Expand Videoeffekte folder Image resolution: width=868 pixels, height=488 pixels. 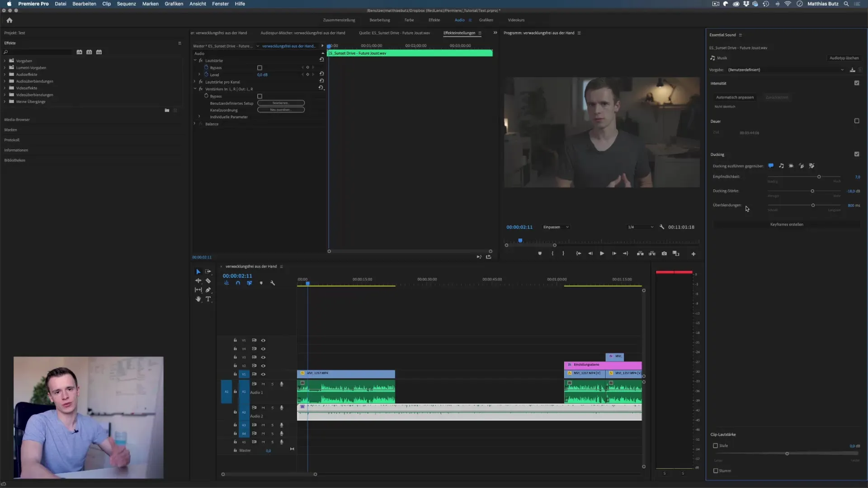5,88
